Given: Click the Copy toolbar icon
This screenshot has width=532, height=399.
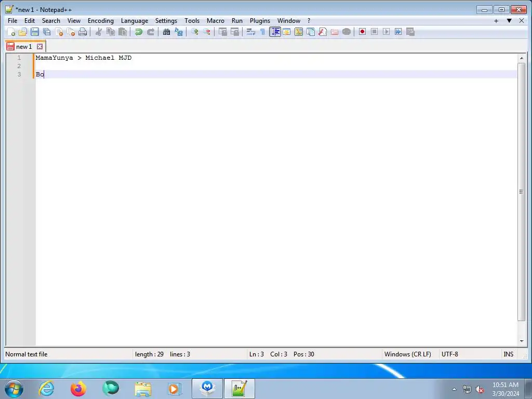Looking at the screenshot, I should click(111, 32).
